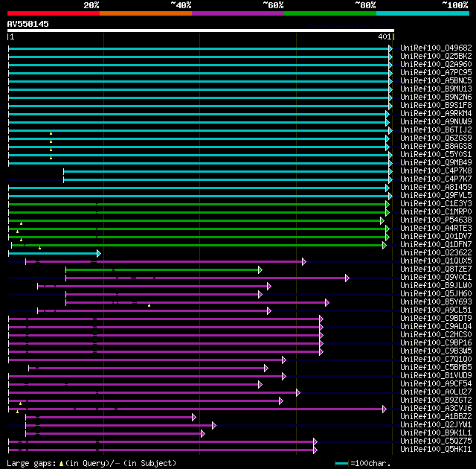
Task: Select the UniRef100_Q1QUX5 label
Action: coord(436,261)
